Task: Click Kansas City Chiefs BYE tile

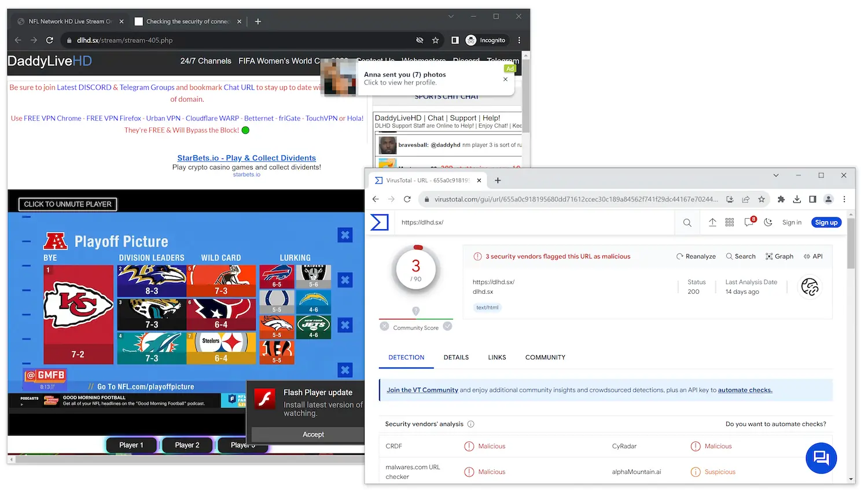Action: coord(78,314)
